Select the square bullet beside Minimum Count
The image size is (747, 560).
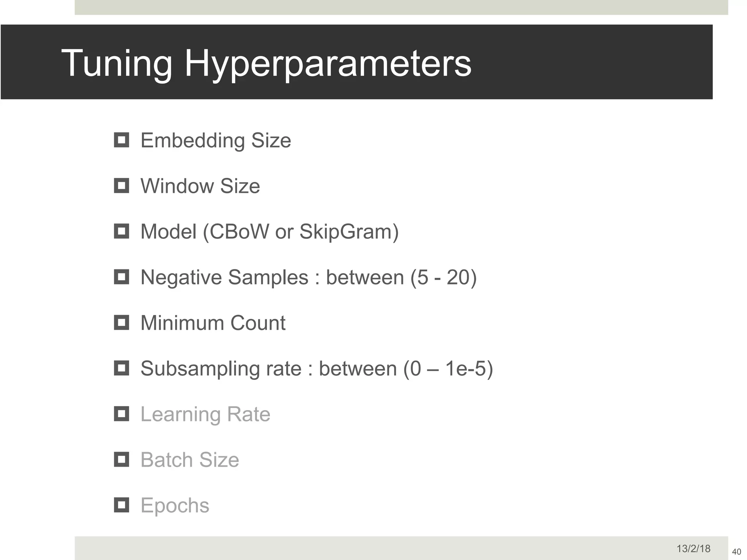(x=121, y=322)
